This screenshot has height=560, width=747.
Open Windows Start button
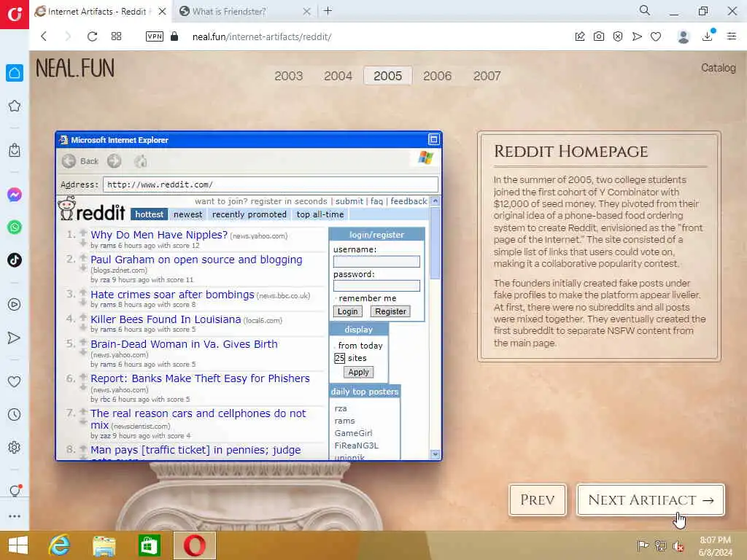(18, 545)
